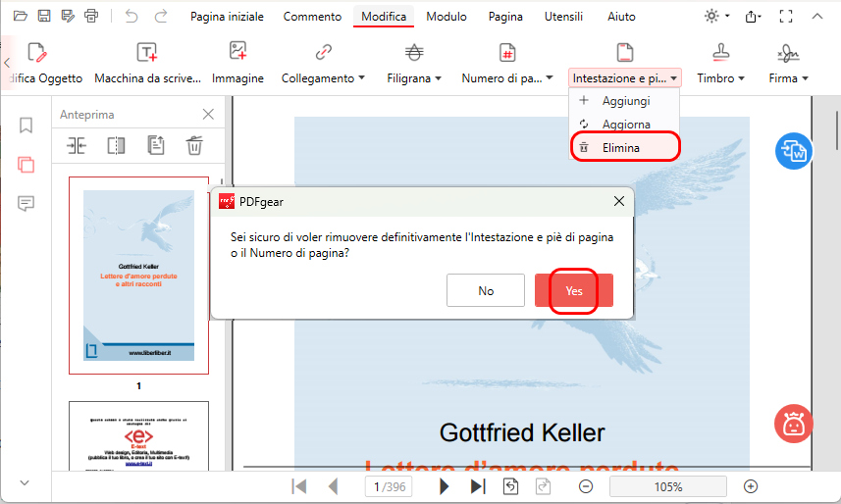Click the zoom percentage field showing 105%

point(668,486)
